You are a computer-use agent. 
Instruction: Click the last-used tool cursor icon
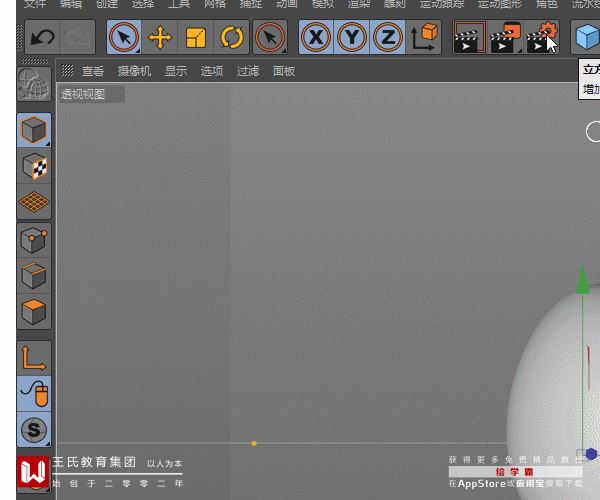click(270, 37)
